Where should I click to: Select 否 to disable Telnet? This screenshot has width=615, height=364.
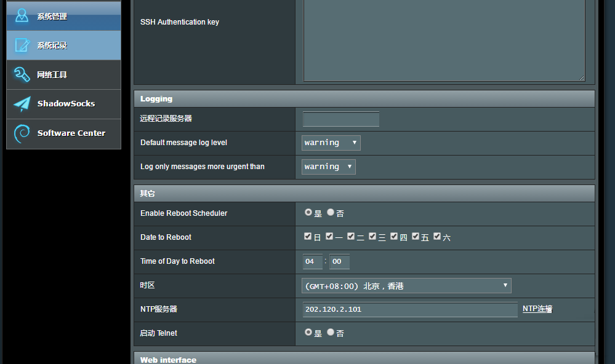coord(331,332)
